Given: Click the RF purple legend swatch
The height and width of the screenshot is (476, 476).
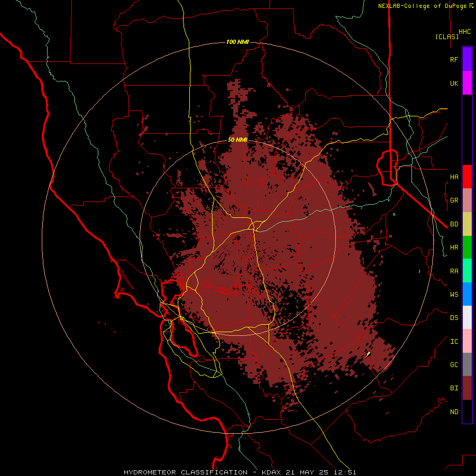Looking at the screenshot, I should pos(467,59).
